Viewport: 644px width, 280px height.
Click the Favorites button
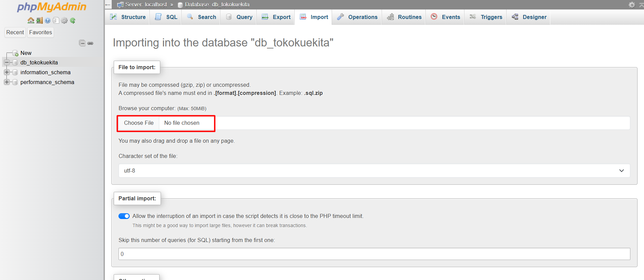click(x=41, y=32)
